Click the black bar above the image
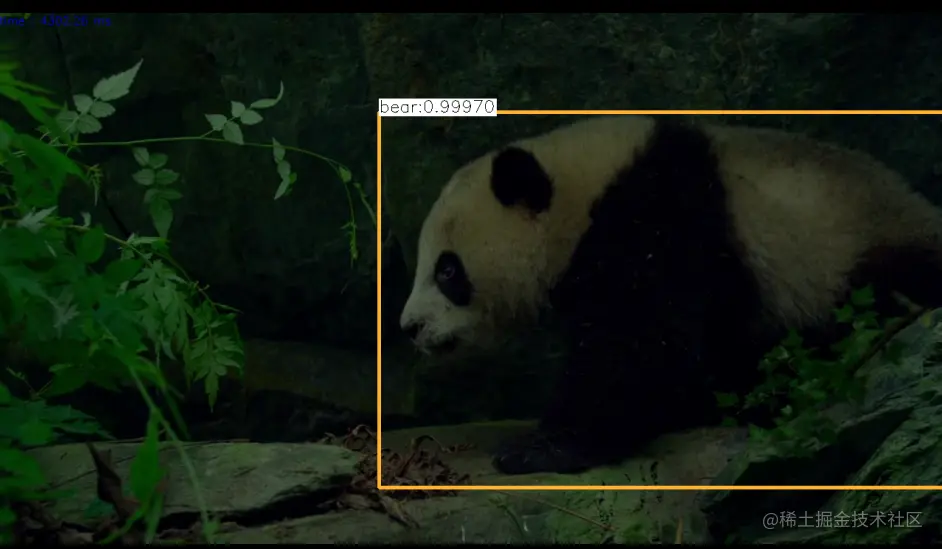 click(x=471, y=6)
